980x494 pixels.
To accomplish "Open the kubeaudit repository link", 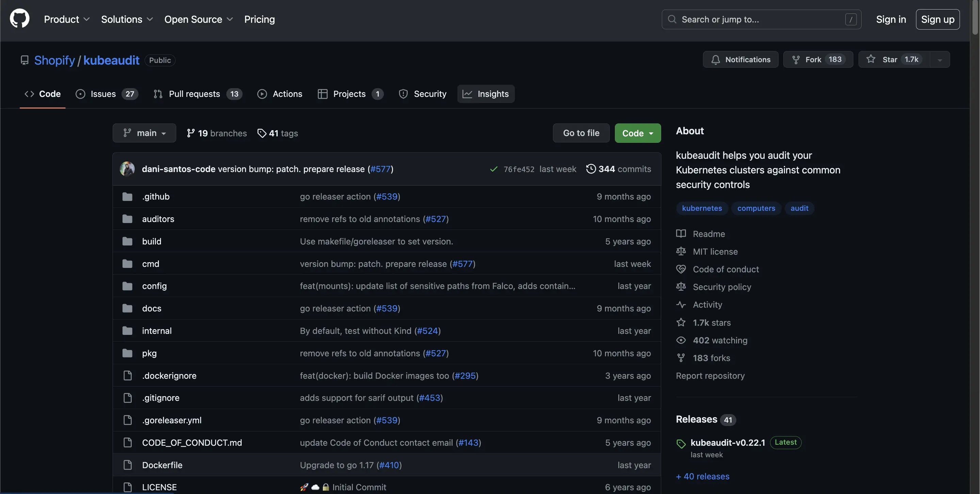I will pos(112,61).
